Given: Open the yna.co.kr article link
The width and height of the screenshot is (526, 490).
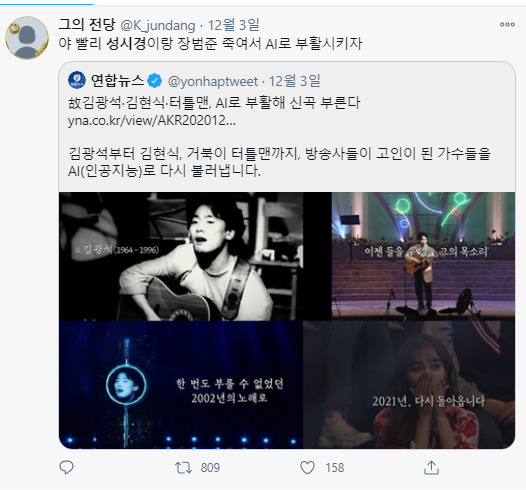Looking at the screenshot, I should tap(152, 120).
